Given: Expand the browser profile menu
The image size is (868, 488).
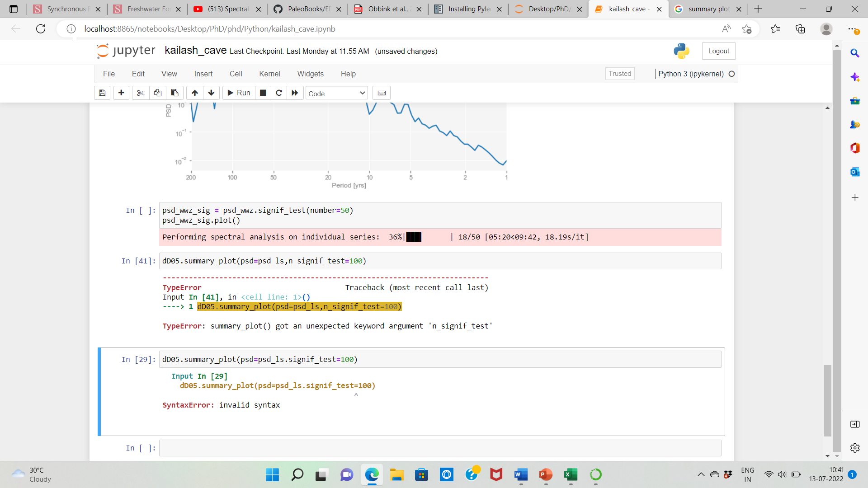Looking at the screenshot, I should (x=826, y=29).
